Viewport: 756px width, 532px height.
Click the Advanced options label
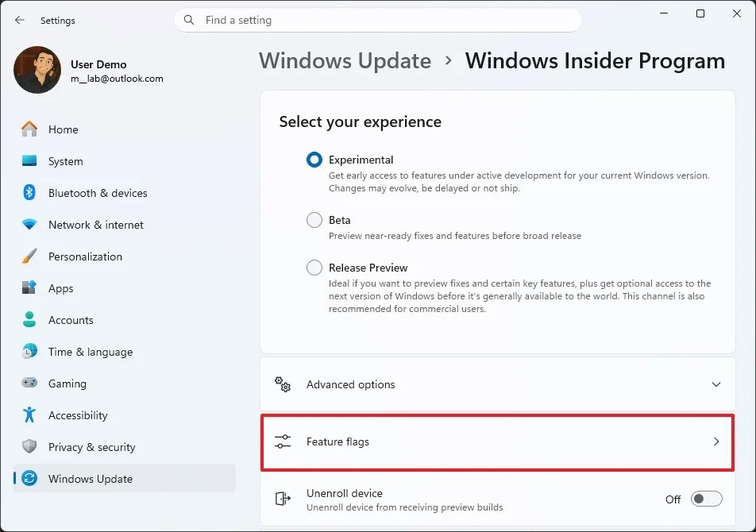(x=350, y=384)
